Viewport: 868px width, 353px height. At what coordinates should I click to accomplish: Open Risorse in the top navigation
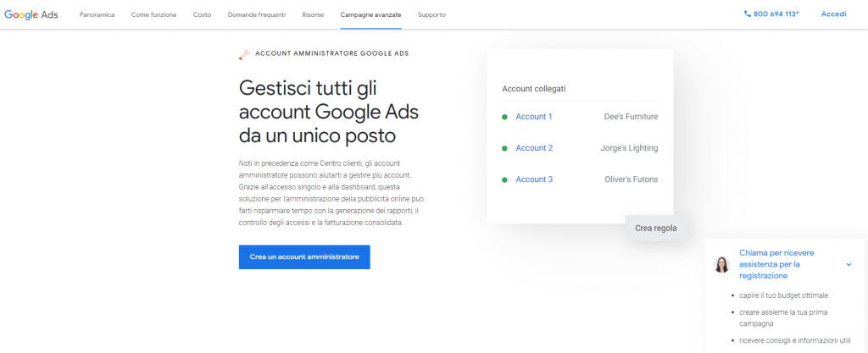point(314,15)
